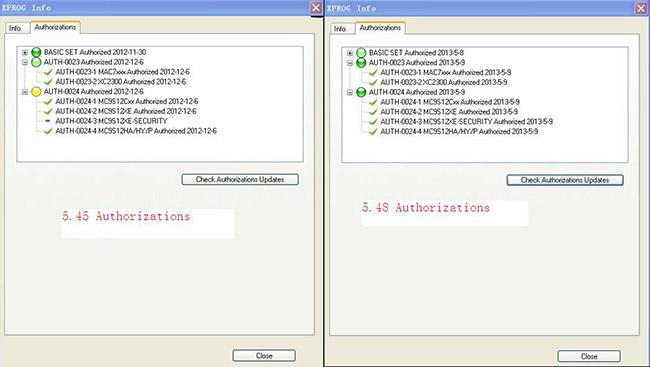
Task: Select 'AUTH-0023-2 XC2300 Authorized 2012-12-6' text
Action: (121, 82)
